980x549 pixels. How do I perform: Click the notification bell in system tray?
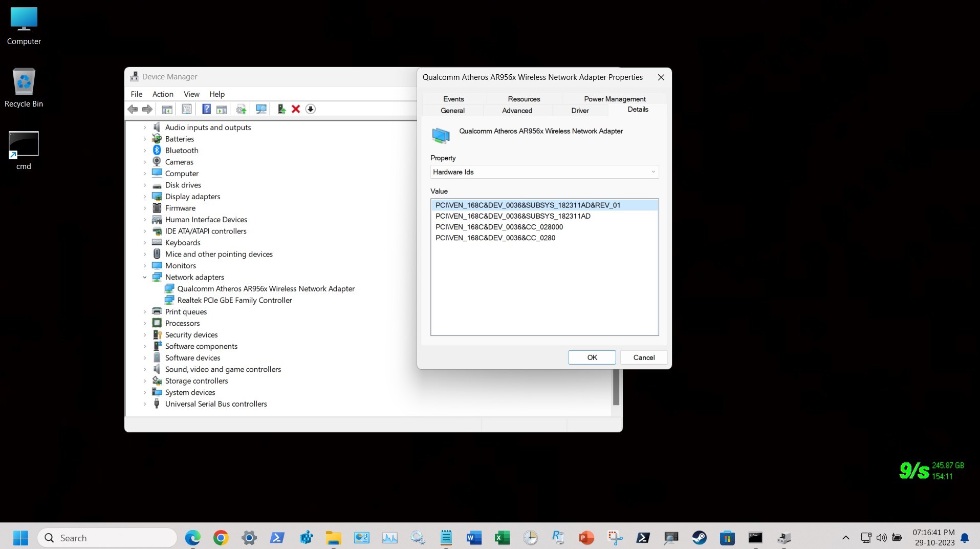(x=965, y=538)
